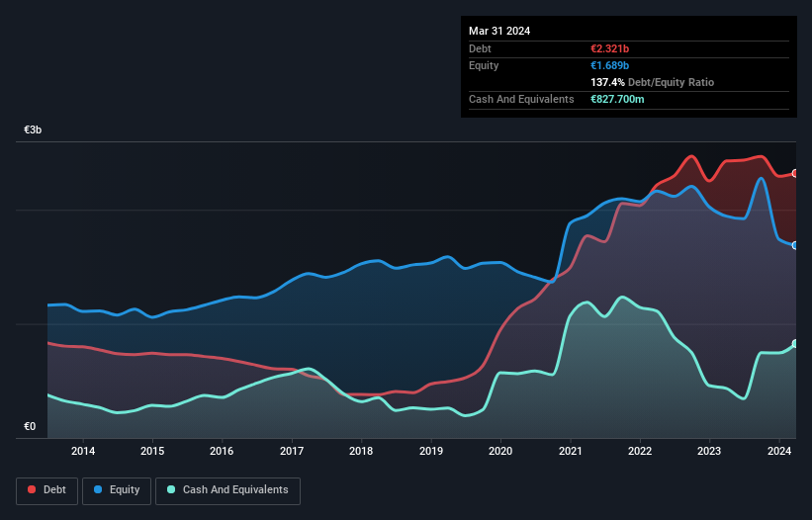Image resolution: width=812 pixels, height=520 pixels.
Task: Click the 2024 x-axis label
Action: click(778, 451)
